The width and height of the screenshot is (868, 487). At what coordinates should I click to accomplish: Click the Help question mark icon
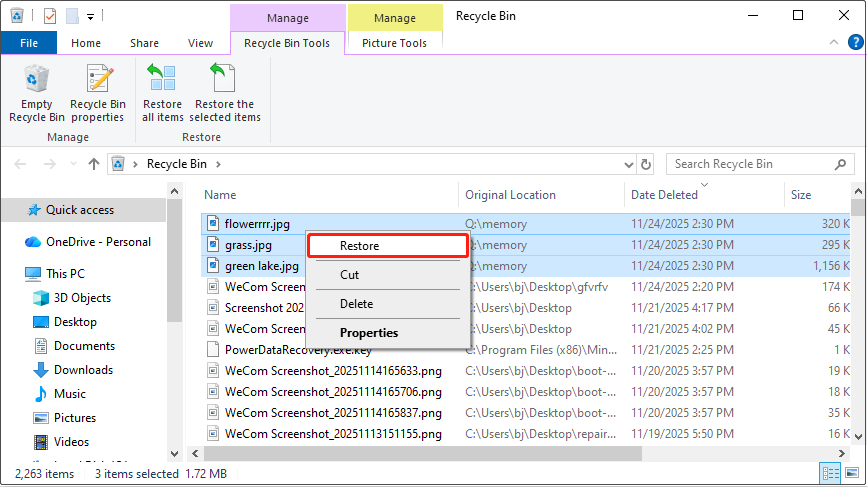point(855,42)
